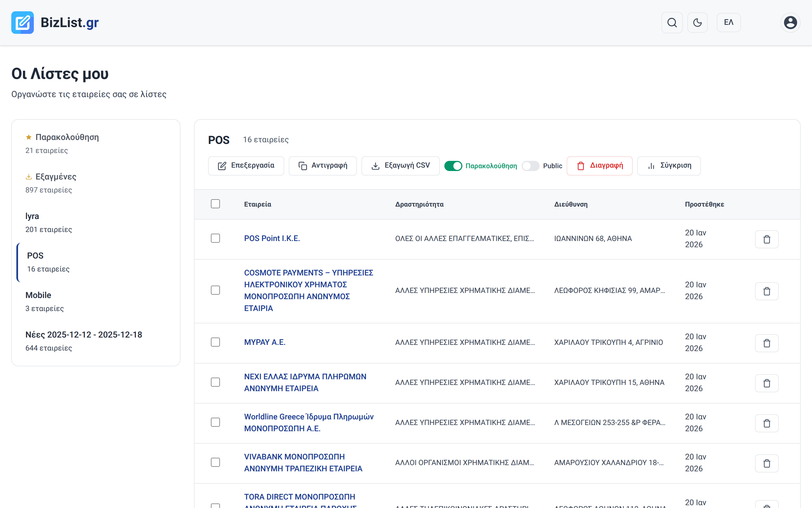Open the Worldline Greece company link

tap(309, 422)
